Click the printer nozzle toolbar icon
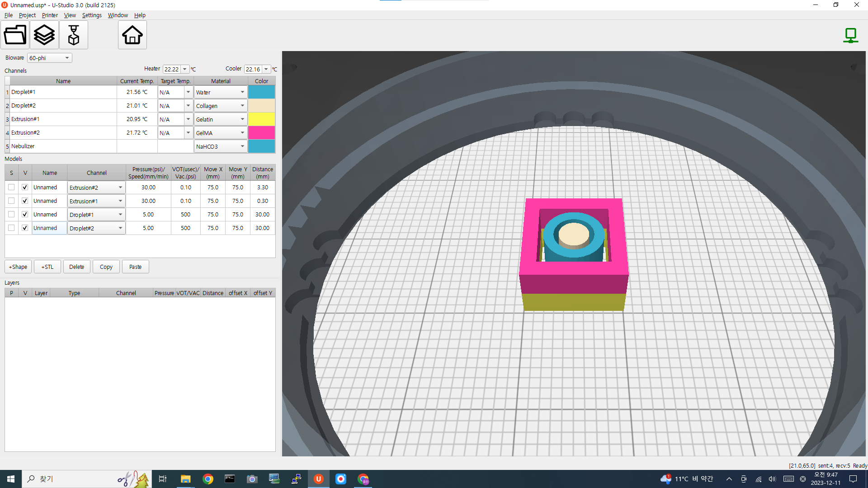Image resolution: width=868 pixels, height=488 pixels. coord(73,35)
